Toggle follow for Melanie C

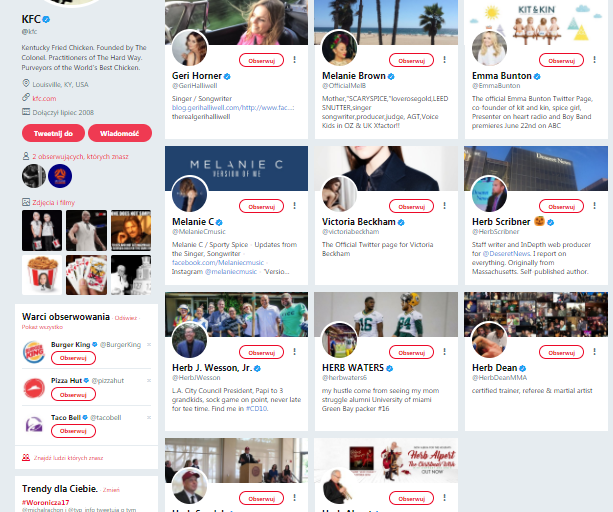click(261, 206)
